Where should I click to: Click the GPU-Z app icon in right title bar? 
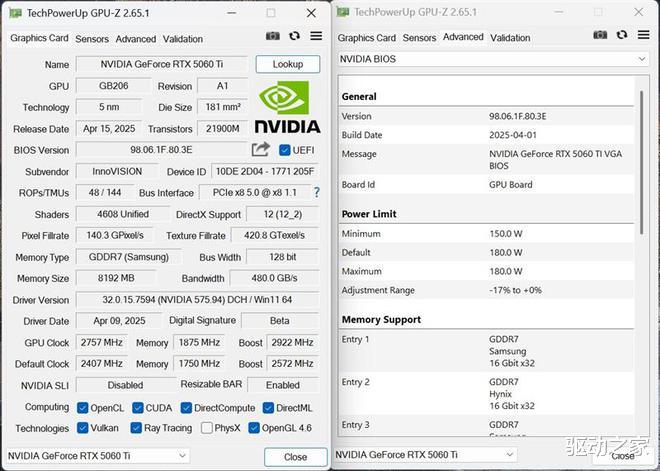pyautogui.click(x=343, y=12)
